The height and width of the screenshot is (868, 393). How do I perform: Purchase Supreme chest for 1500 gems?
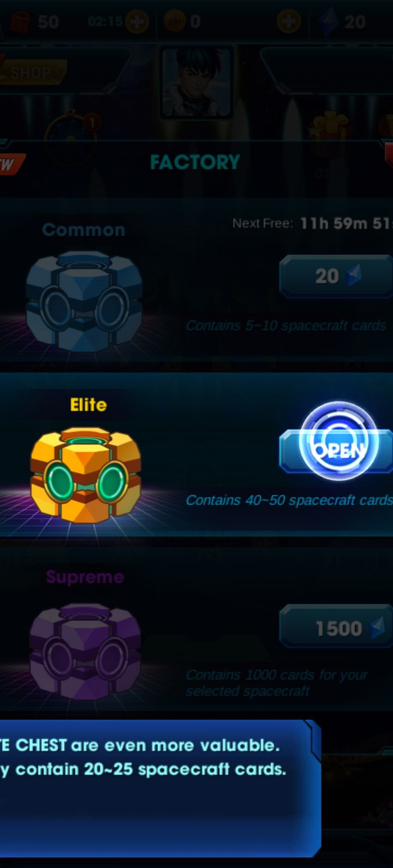coord(336,628)
